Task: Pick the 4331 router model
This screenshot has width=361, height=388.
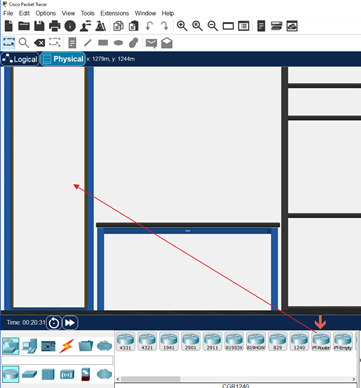Action: coord(126,341)
